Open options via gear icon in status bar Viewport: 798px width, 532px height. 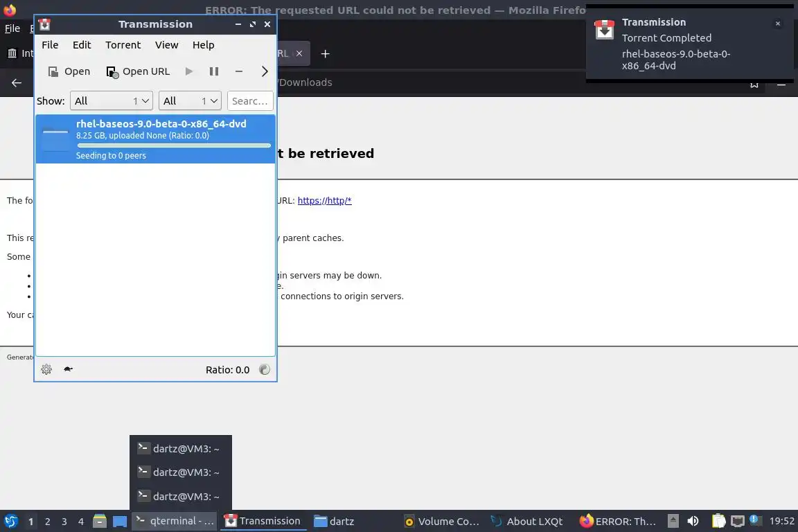coord(46,369)
